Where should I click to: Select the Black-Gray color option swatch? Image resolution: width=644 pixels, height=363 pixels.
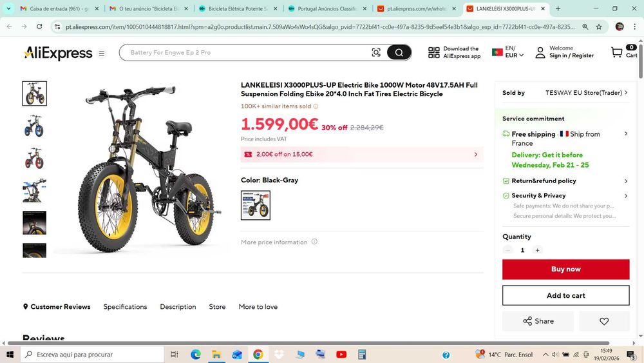point(256,205)
